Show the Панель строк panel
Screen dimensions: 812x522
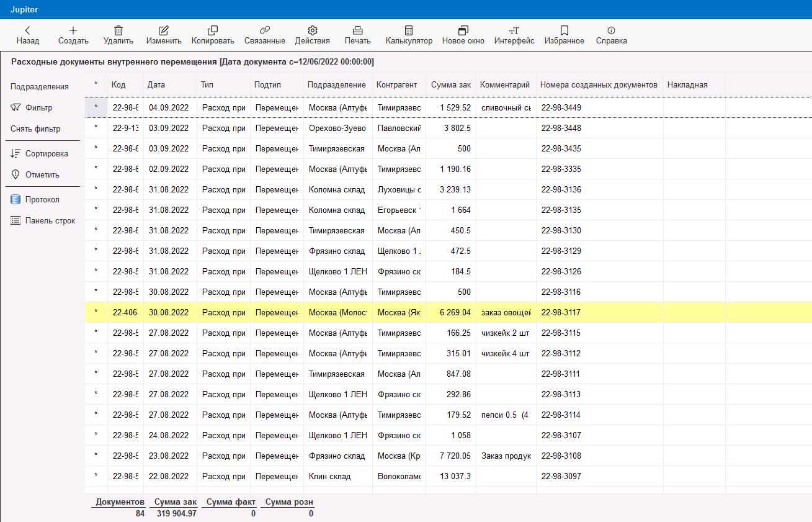click(43, 220)
